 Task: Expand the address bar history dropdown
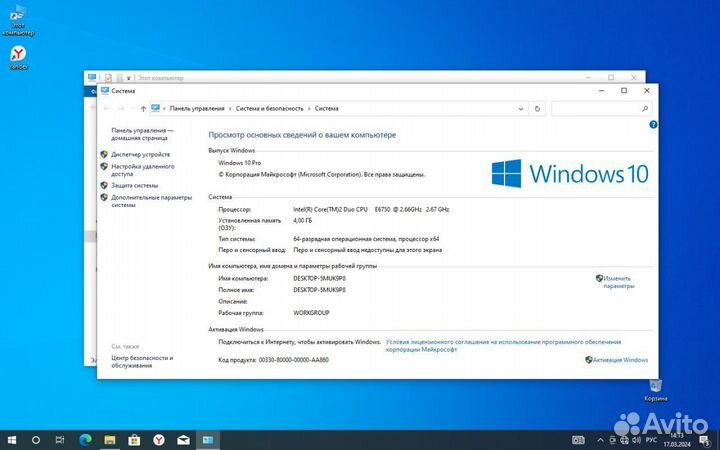click(x=521, y=109)
